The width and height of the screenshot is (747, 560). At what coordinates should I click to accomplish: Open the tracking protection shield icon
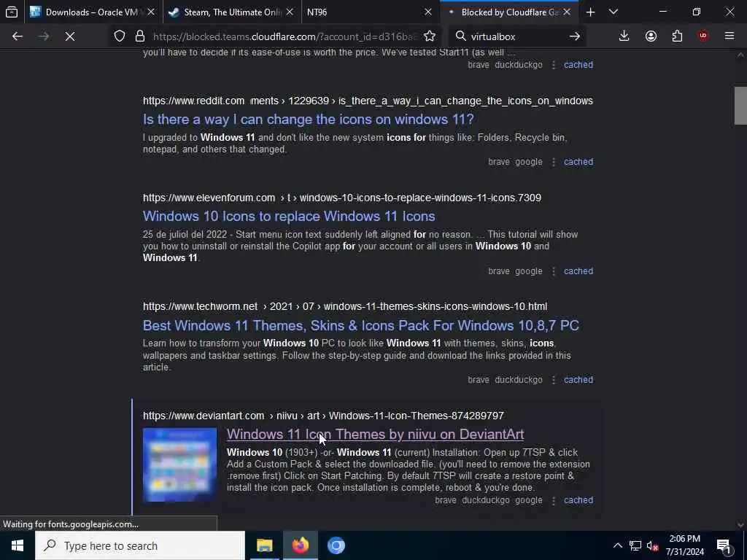point(120,36)
